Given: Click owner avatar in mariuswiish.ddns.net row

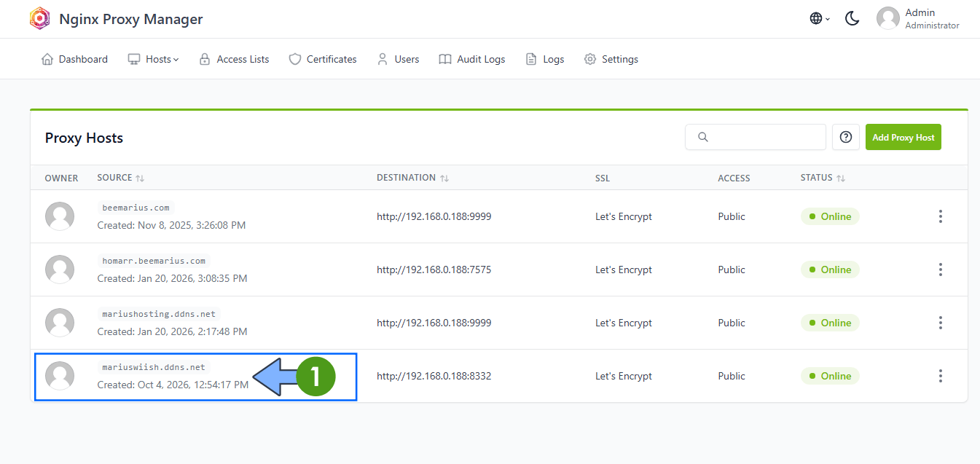Looking at the screenshot, I should [60, 376].
